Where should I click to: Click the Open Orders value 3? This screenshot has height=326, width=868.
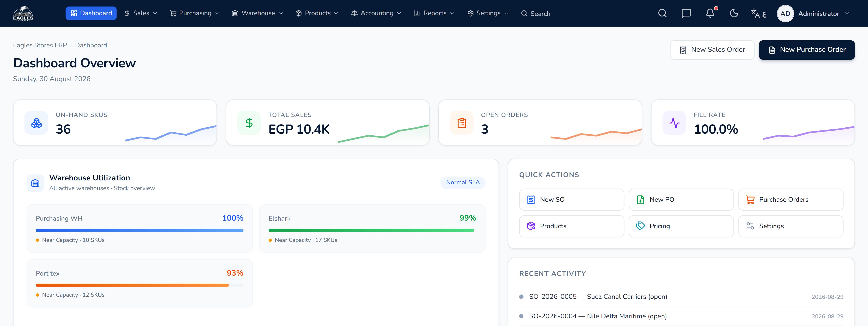pos(485,129)
